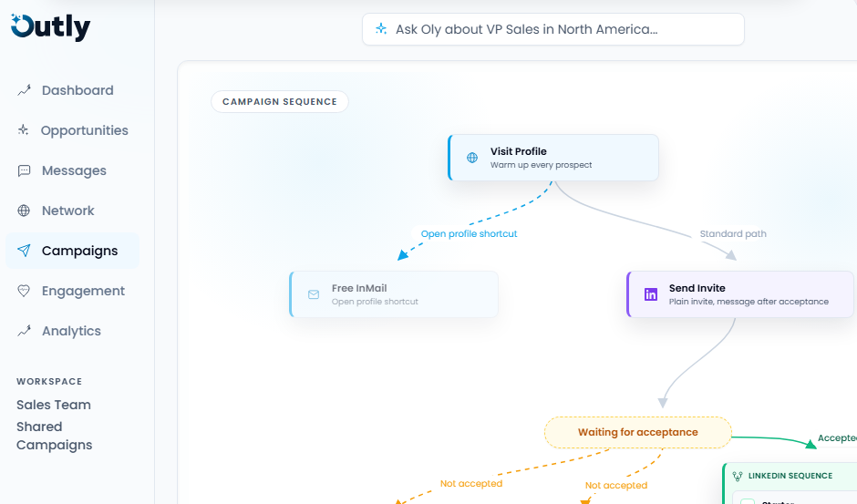Image resolution: width=857 pixels, height=504 pixels.
Task: Select Network in the sidebar
Action: 72,211
